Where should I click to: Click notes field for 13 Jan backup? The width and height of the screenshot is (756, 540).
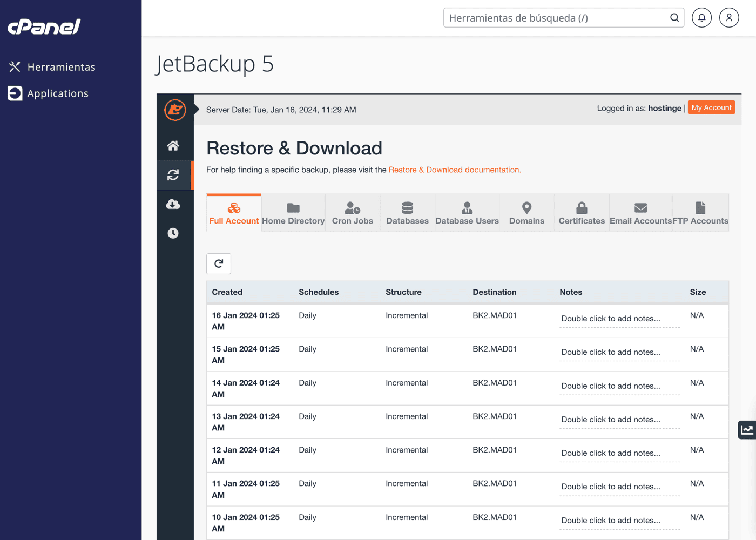click(619, 420)
